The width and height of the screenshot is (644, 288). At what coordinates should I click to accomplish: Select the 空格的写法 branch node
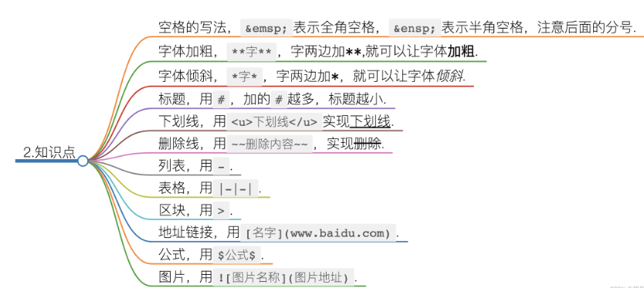[398, 28]
